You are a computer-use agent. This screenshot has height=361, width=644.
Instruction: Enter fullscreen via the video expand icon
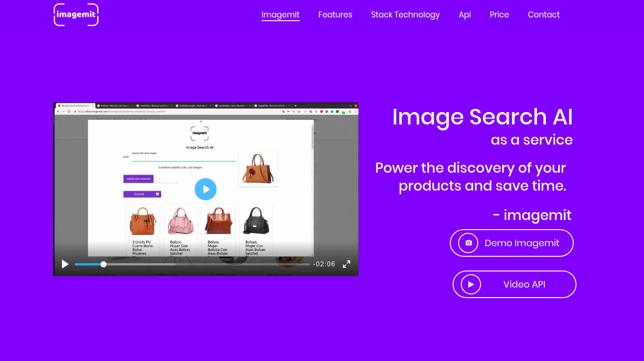click(347, 264)
